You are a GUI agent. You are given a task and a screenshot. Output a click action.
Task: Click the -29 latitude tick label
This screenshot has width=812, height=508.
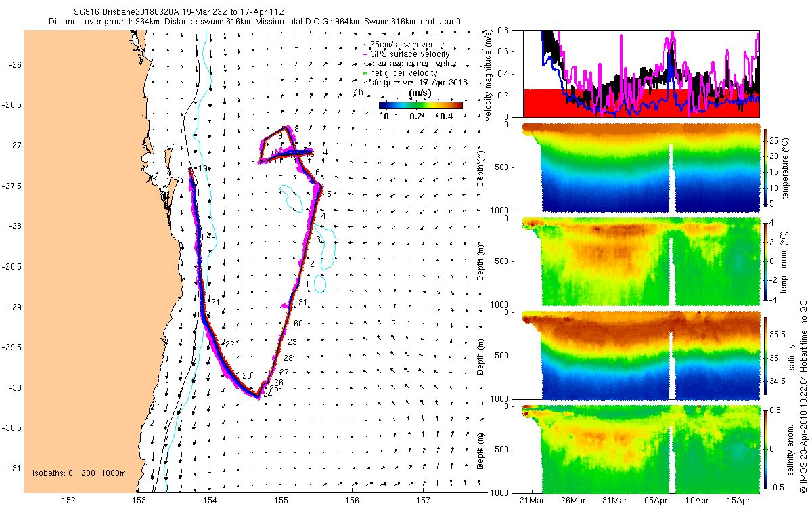(x=15, y=308)
